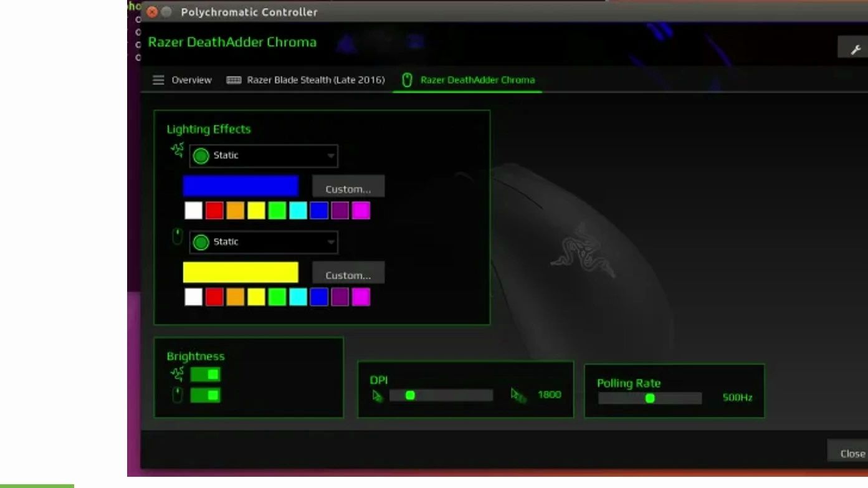Screen dimensions: 868x488
Task: Adjust the Polling Rate slider
Action: point(650,398)
